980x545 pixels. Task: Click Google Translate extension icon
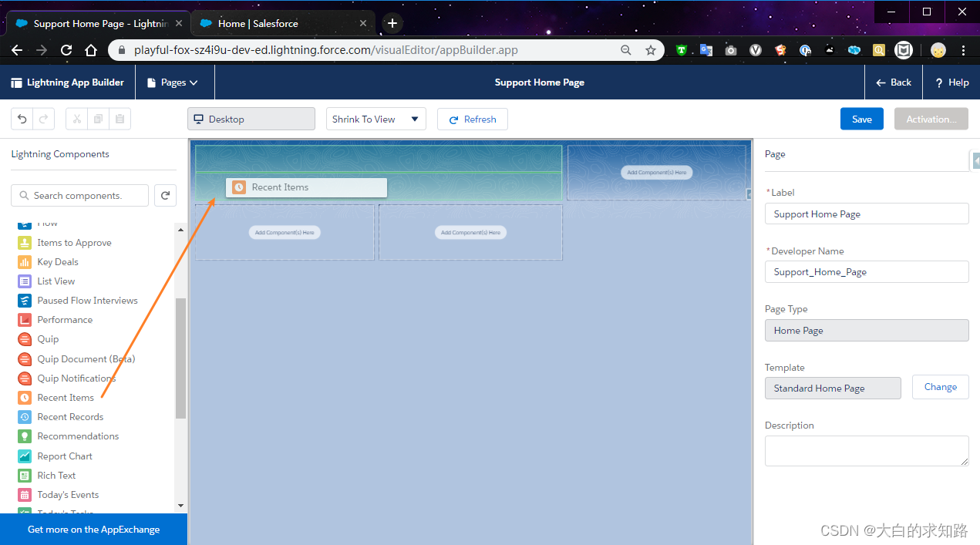pyautogui.click(x=706, y=50)
